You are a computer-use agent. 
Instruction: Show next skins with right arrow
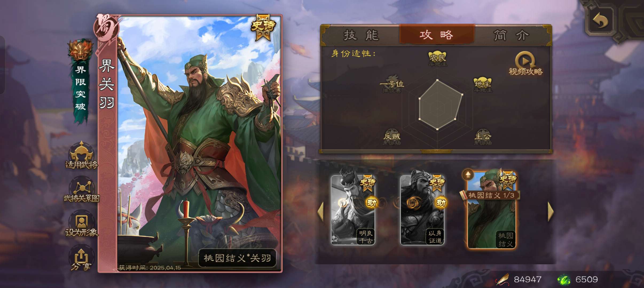click(550, 211)
